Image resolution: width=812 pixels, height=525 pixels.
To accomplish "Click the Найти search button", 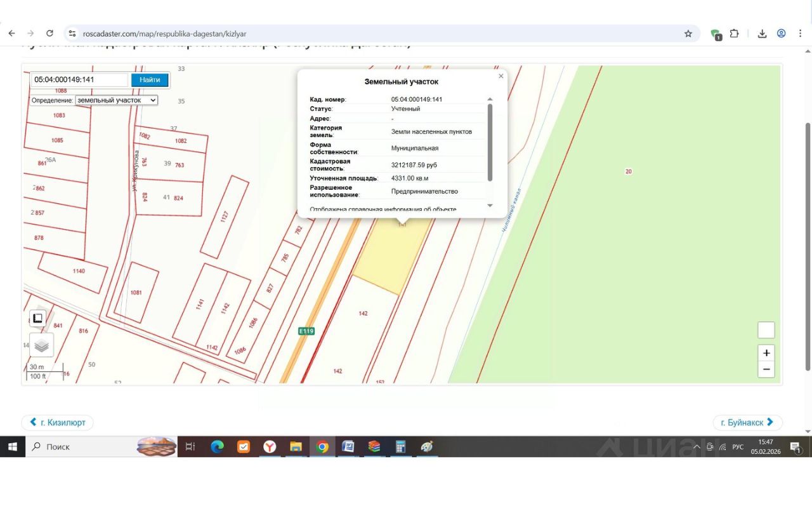I will (x=150, y=80).
